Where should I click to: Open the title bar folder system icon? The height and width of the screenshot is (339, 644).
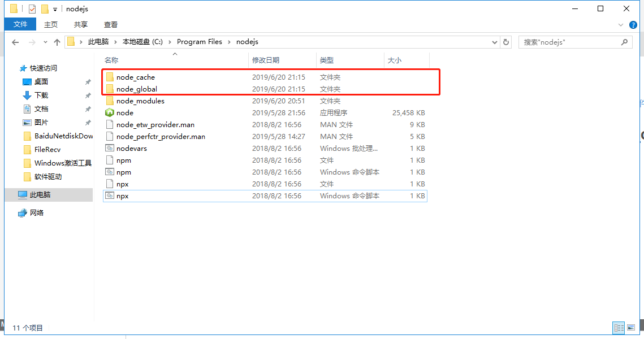point(14,8)
